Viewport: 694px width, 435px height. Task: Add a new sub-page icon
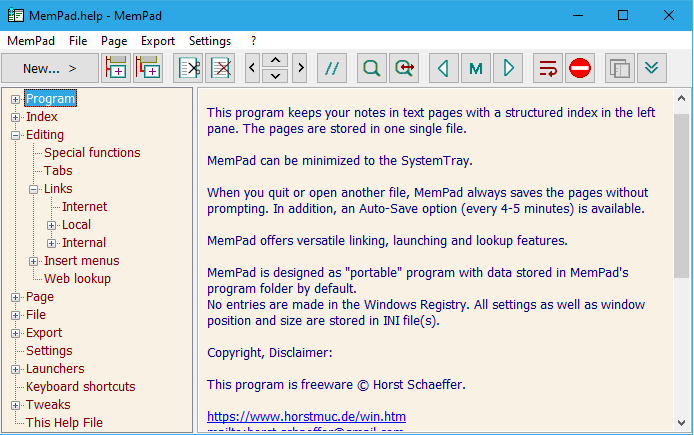[148, 68]
